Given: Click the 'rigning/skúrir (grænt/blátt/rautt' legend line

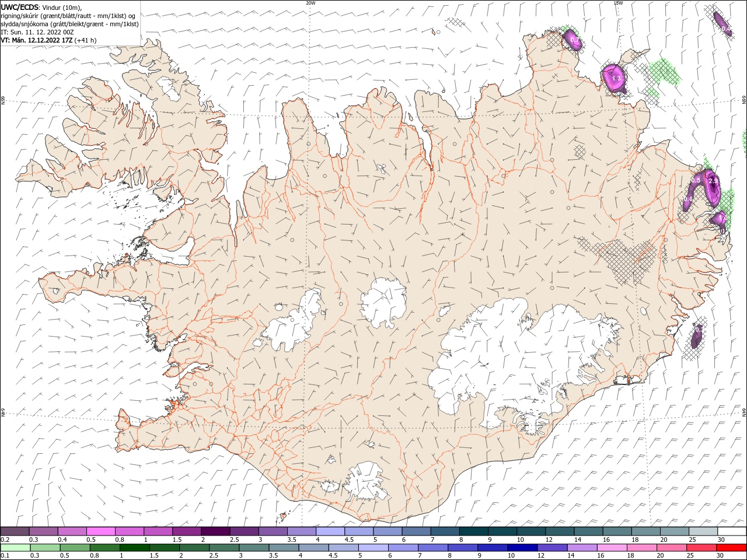Looking at the screenshot, I should [x=68, y=15].
